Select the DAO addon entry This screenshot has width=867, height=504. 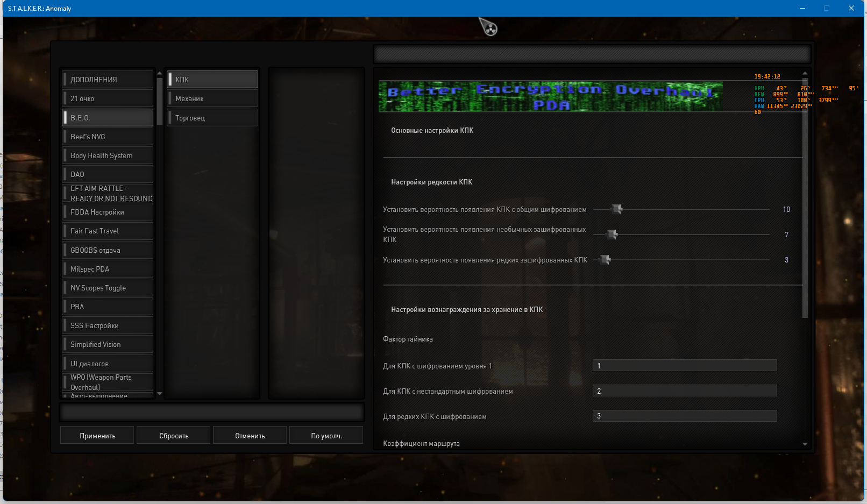coord(108,174)
